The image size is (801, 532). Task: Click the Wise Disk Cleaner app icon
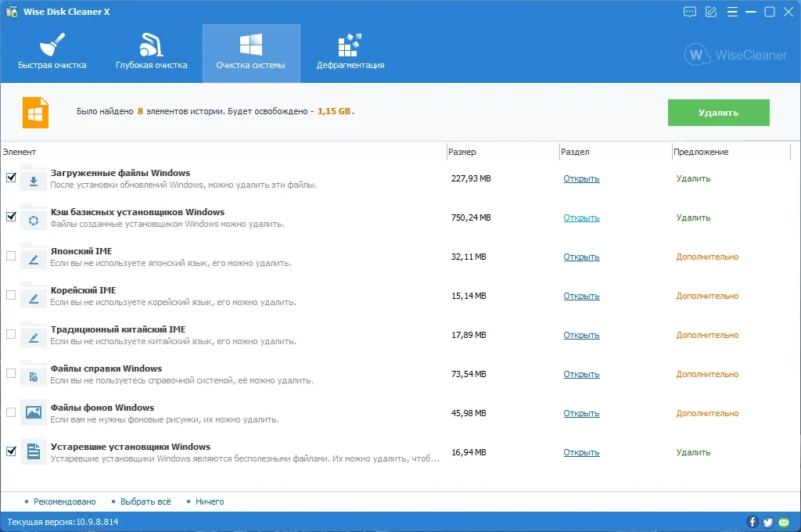point(12,11)
